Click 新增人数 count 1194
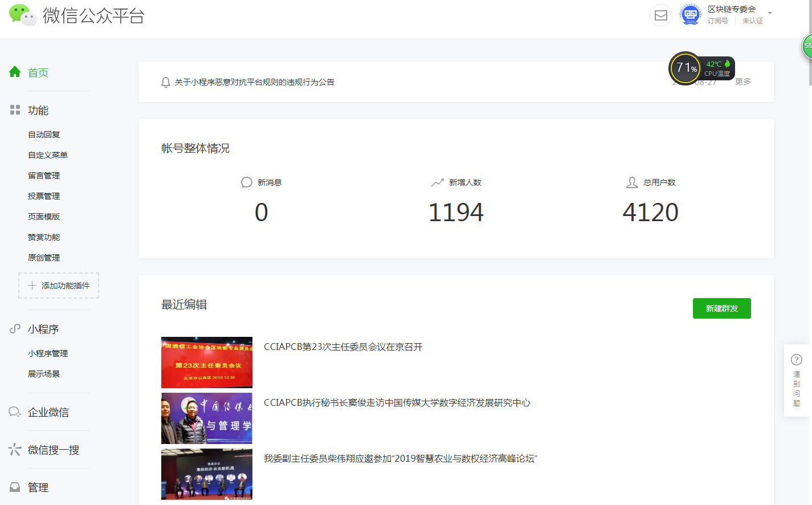Image resolution: width=812 pixels, height=505 pixels. pyautogui.click(x=456, y=212)
